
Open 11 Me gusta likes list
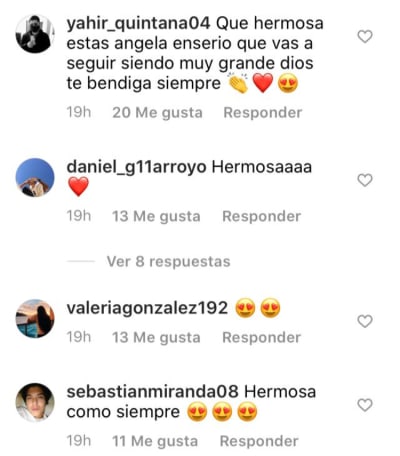pos(155,441)
